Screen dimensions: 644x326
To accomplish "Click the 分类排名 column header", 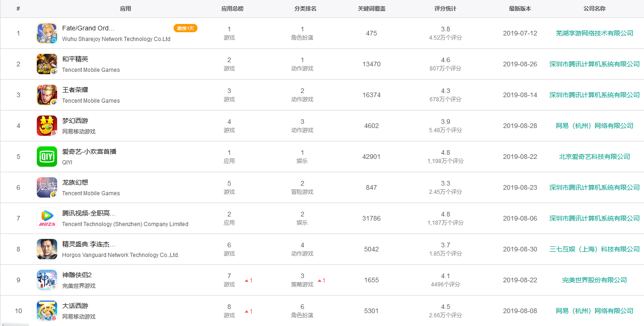I will point(305,9).
